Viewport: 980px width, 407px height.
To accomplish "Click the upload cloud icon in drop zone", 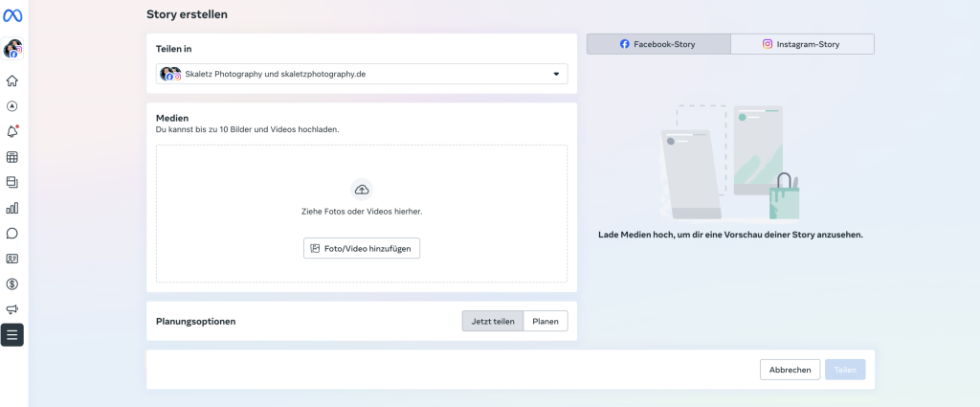I will click(362, 189).
